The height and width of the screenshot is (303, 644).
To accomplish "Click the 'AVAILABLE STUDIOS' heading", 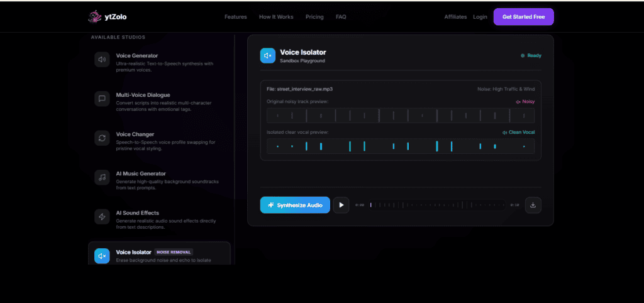I will pos(118,37).
